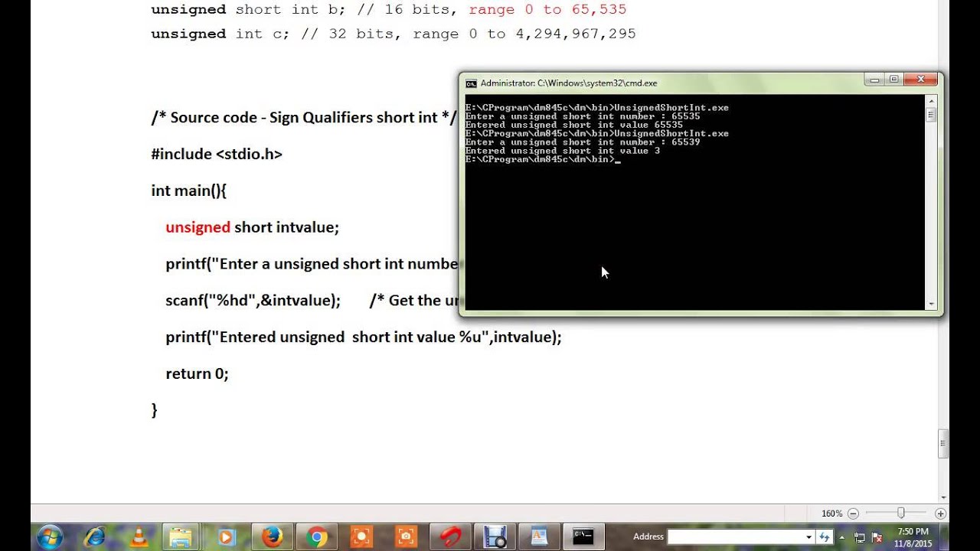Image resolution: width=980 pixels, height=551 pixels.
Task: Click the zoom in plus button
Action: tap(941, 514)
